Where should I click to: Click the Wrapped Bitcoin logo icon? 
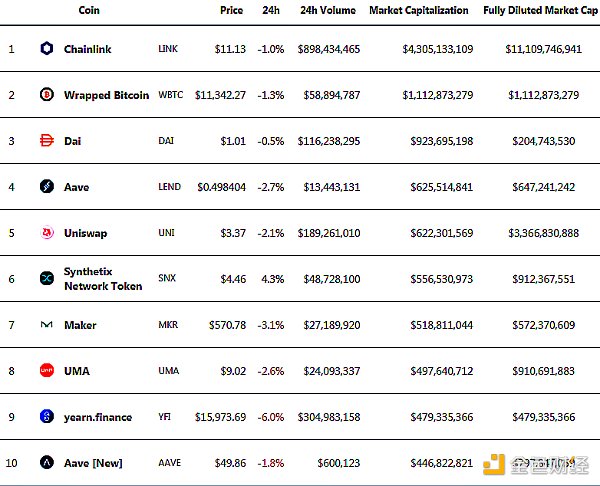click(x=46, y=95)
